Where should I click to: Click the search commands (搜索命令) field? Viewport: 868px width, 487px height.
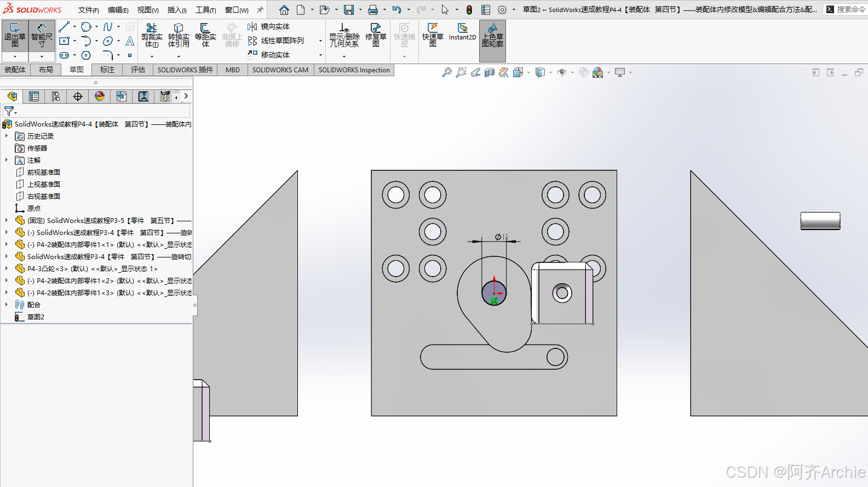846,9
